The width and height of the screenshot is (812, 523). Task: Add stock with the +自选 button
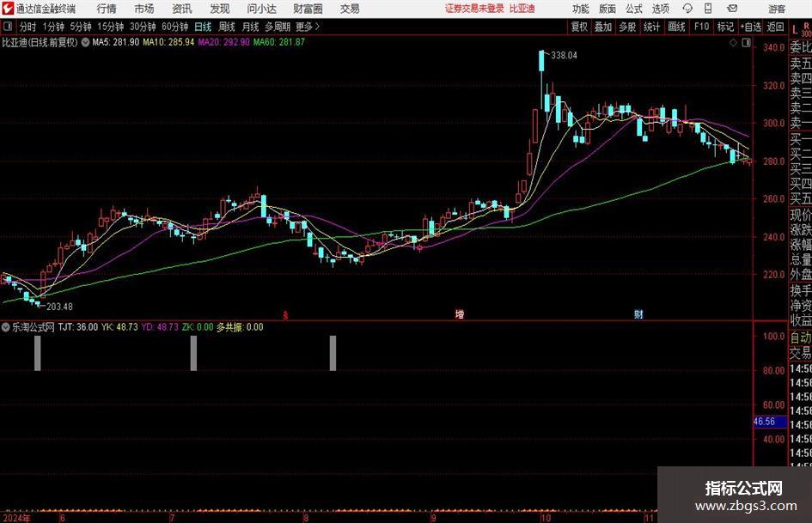750,27
